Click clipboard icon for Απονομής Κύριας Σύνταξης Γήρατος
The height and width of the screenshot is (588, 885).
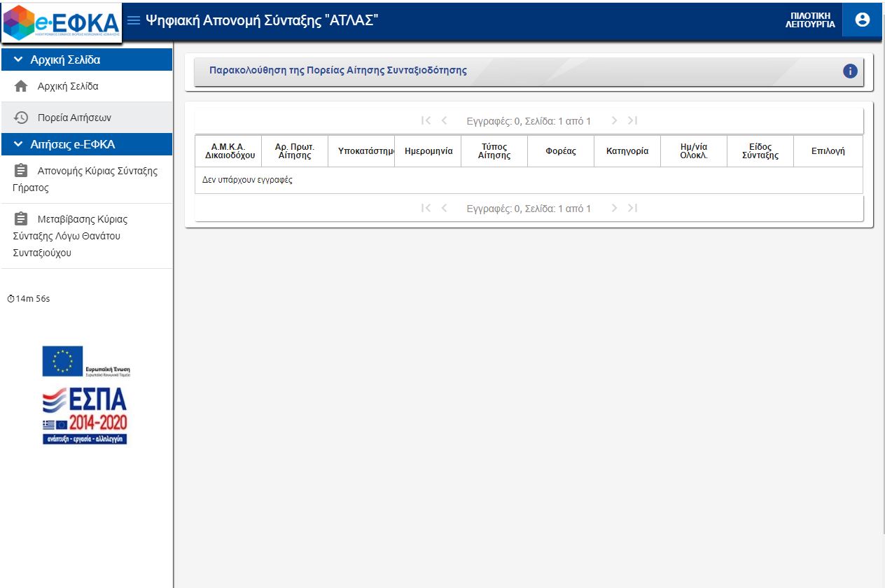[21, 171]
